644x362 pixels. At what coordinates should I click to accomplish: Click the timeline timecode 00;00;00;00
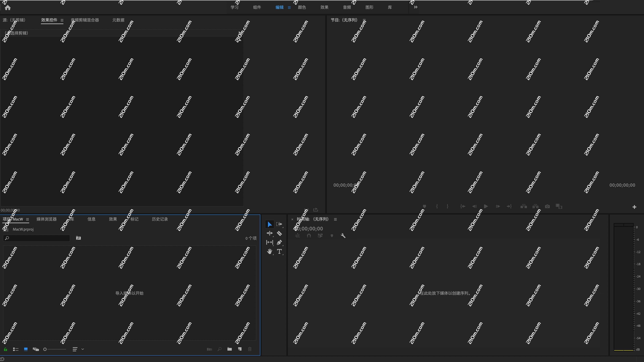[308, 229]
